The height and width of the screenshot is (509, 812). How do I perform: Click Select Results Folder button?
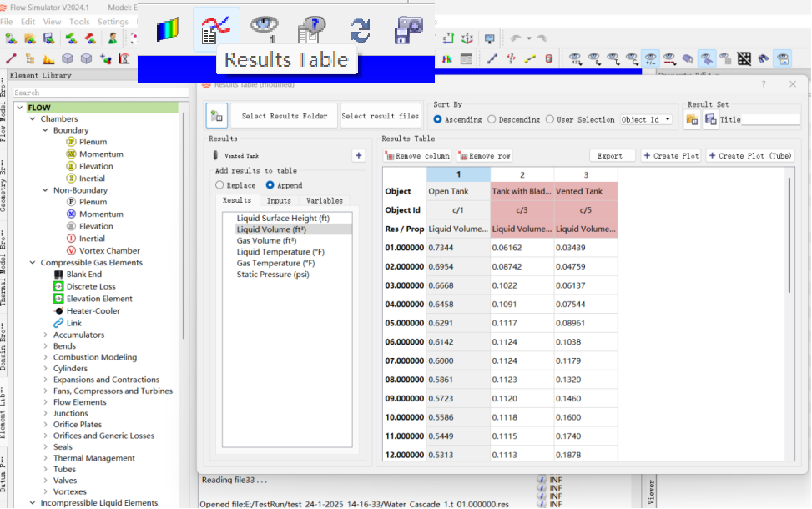tap(285, 116)
